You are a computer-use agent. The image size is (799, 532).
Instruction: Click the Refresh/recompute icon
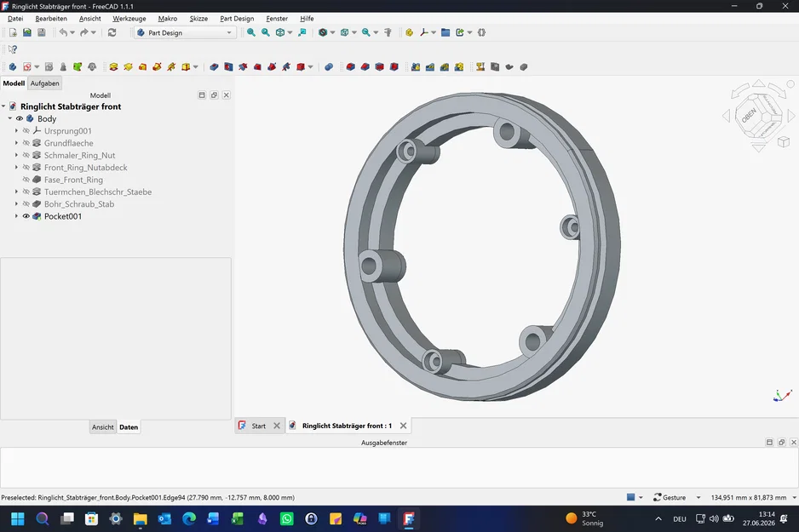[112, 32]
